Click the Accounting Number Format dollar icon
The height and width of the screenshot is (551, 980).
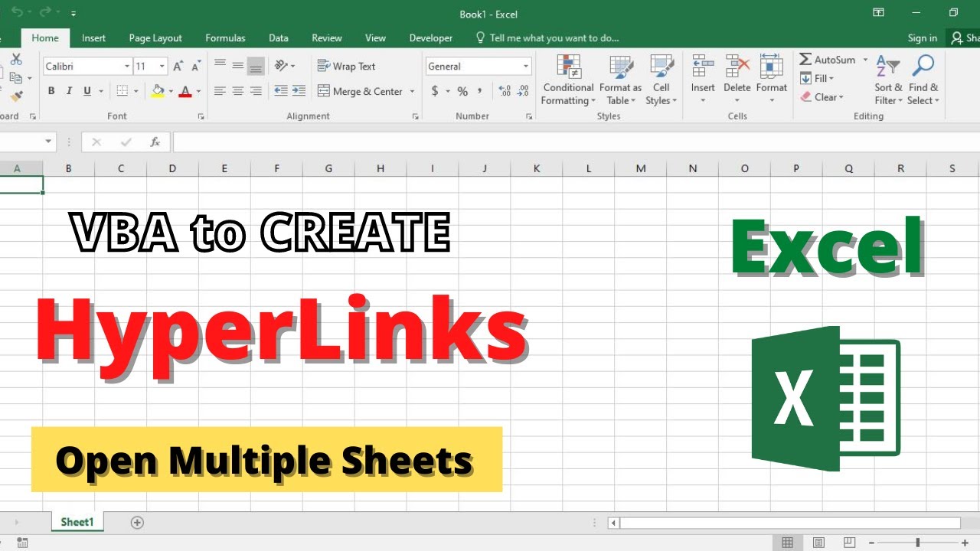pos(435,91)
